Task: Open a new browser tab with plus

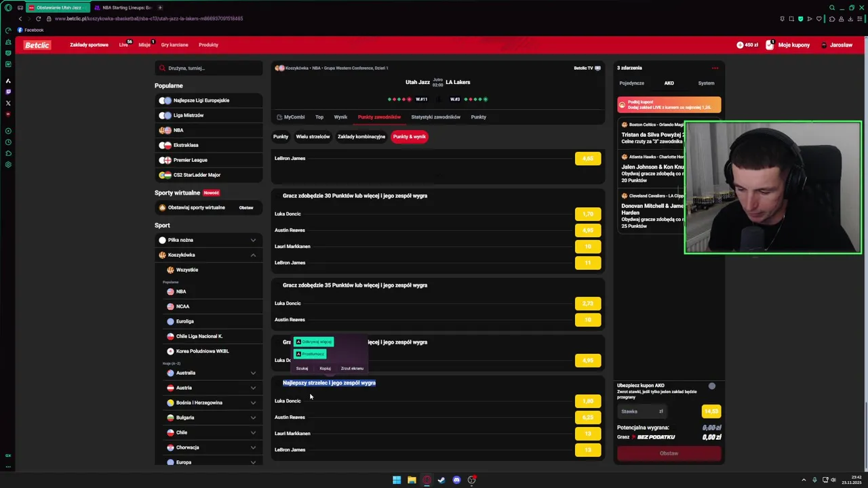Action: click(x=160, y=7)
